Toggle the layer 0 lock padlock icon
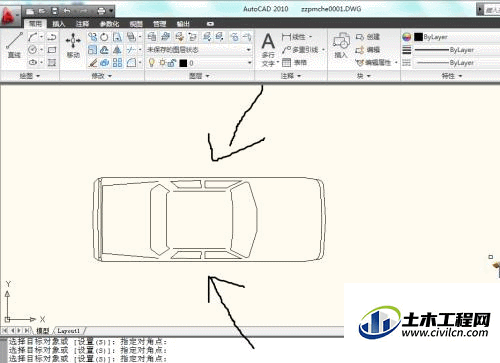Screen dimensions: 500x363 coord(172,62)
